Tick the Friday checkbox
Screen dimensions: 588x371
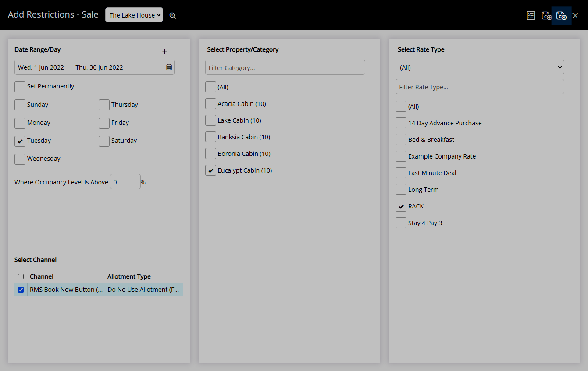pos(104,123)
